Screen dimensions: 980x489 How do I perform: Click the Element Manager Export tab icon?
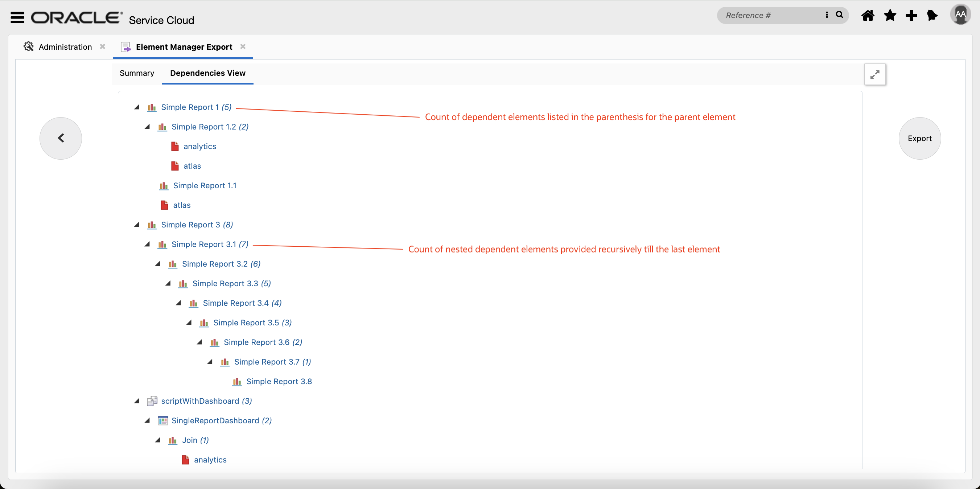(125, 47)
